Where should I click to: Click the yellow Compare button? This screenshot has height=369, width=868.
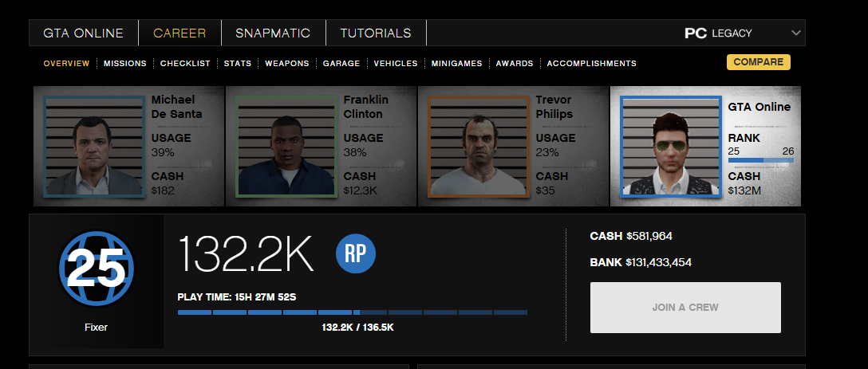click(x=759, y=62)
